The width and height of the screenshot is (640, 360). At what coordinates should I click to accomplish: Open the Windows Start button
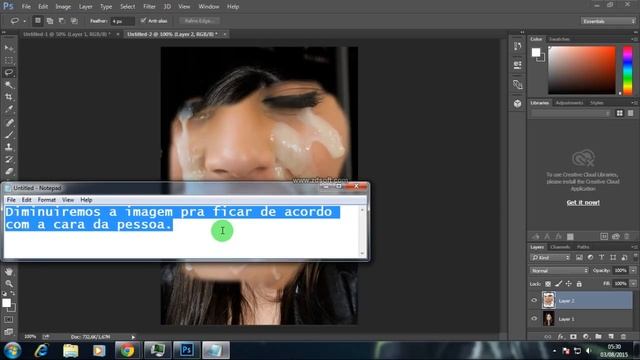tap(12, 351)
